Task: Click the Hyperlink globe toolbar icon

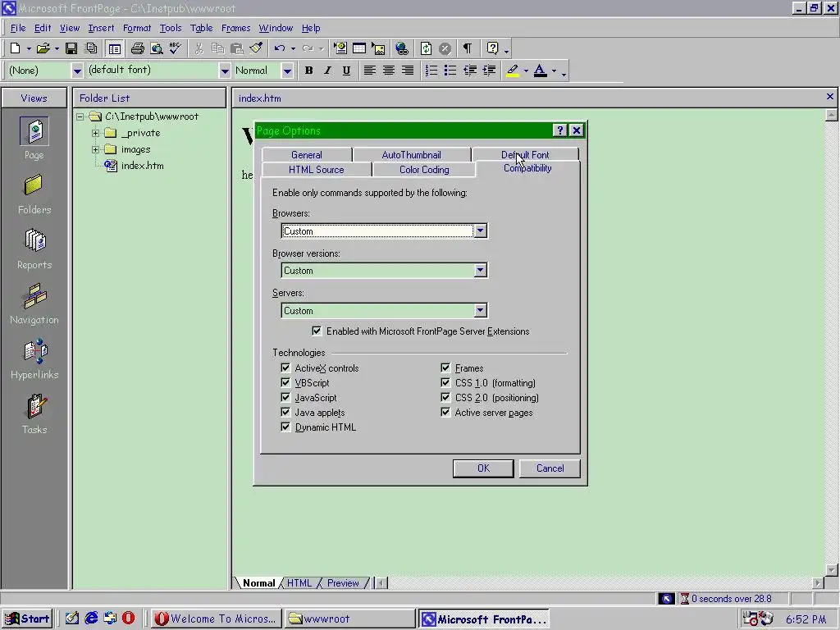Action: (x=402, y=48)
